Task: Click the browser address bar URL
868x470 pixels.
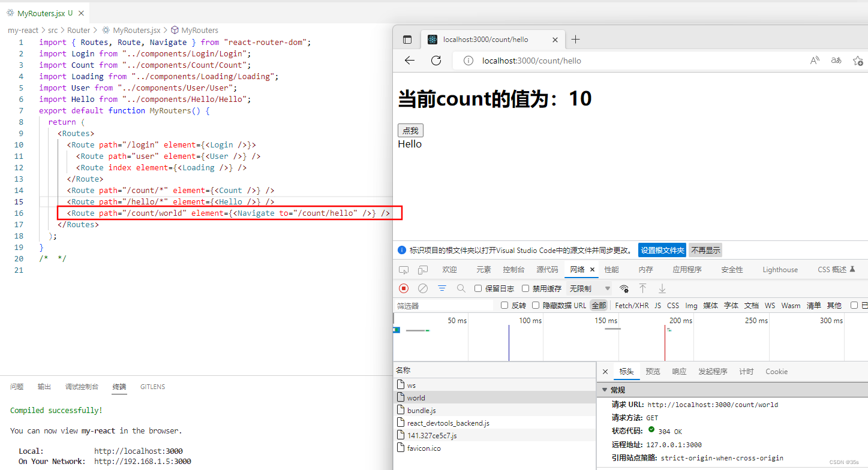Action: pyautogui.click(x=531, y=61)
